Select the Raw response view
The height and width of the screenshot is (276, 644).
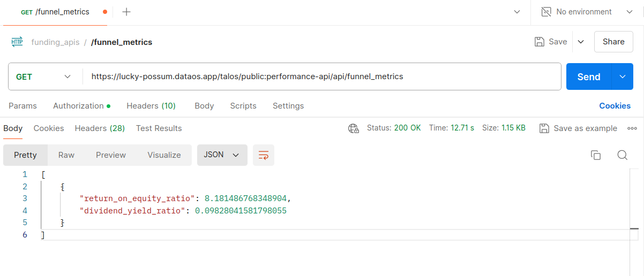pos(66,155)
